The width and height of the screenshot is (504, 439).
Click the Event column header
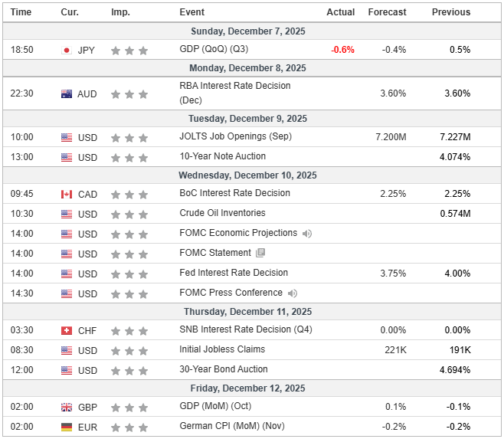pos(192,12)
